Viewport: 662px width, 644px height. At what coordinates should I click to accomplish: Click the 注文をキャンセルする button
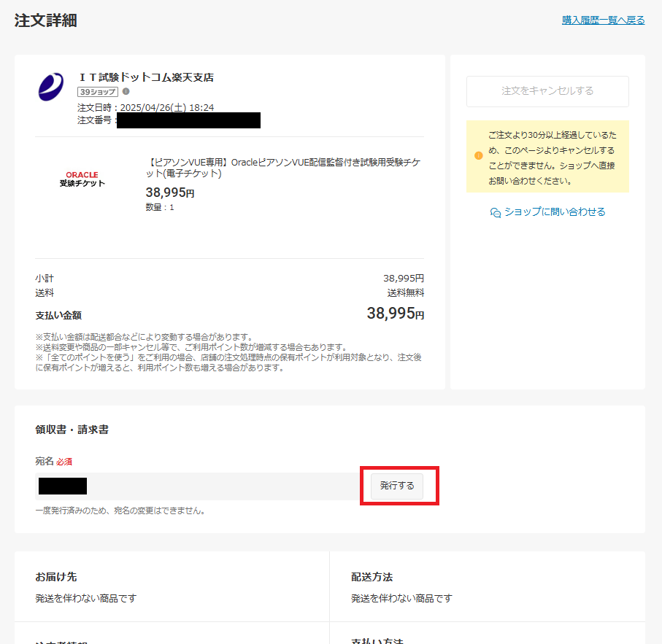coord(547,91)
